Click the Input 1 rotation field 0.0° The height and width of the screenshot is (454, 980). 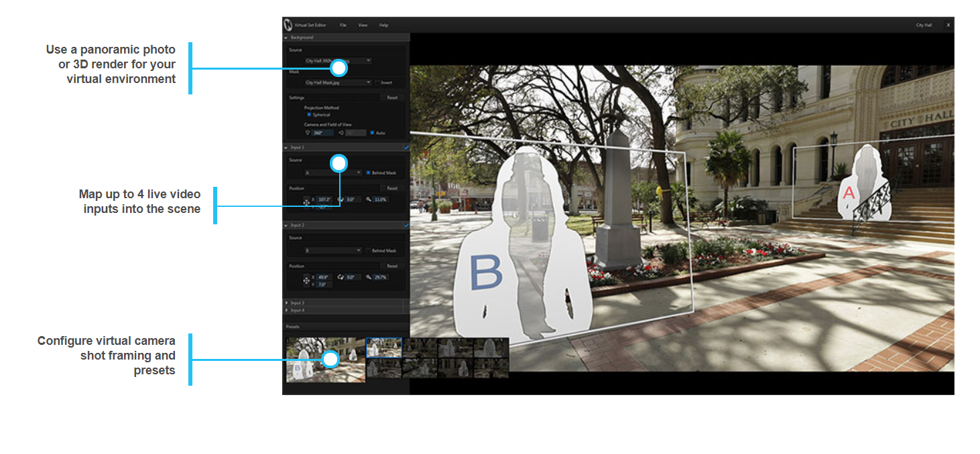pyautogui.click(x=353, y=200)
